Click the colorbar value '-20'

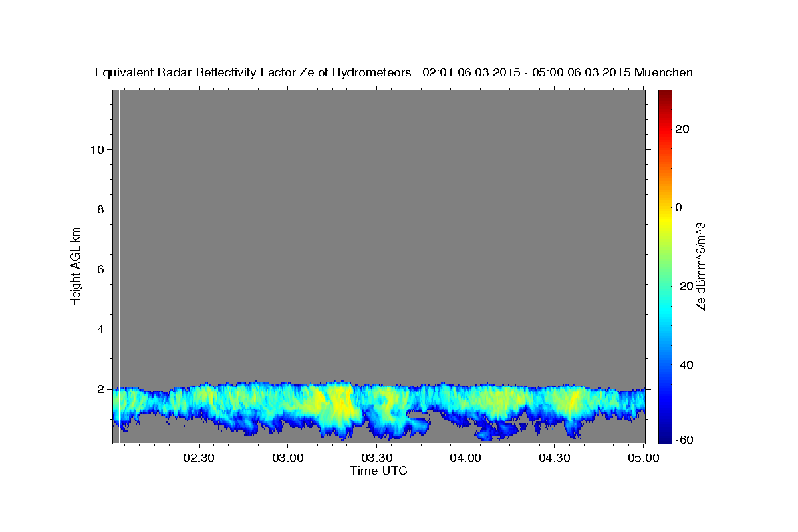(x=685, y=286)
